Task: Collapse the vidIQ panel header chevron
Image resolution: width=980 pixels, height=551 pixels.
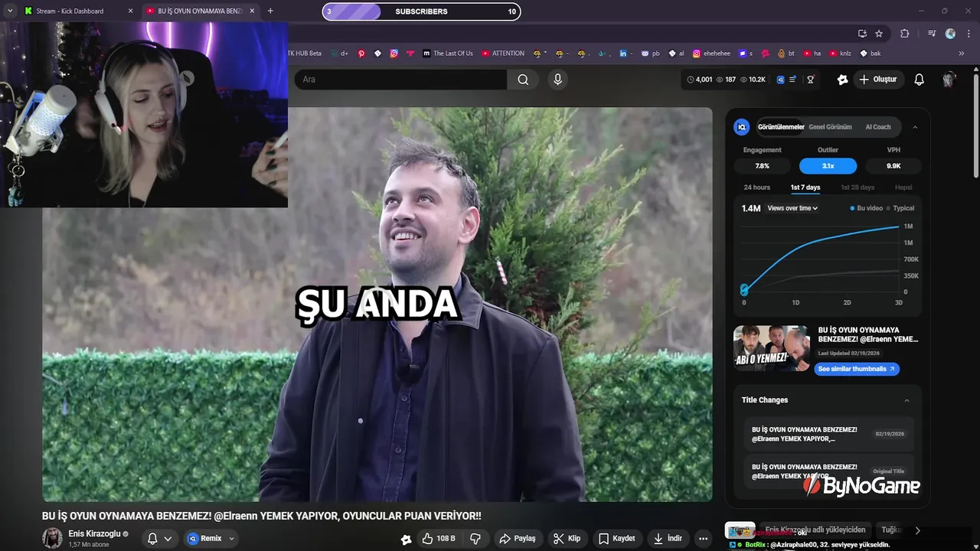Action: (915, 127)
